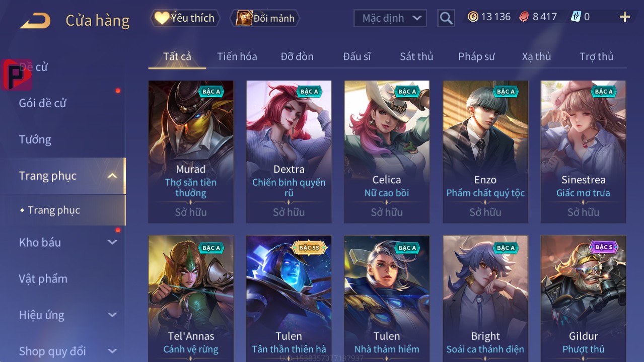Screen dimensions: 644x362
Task: Open Tulen Tân thần thiên hà skin card
Action: 289,298
